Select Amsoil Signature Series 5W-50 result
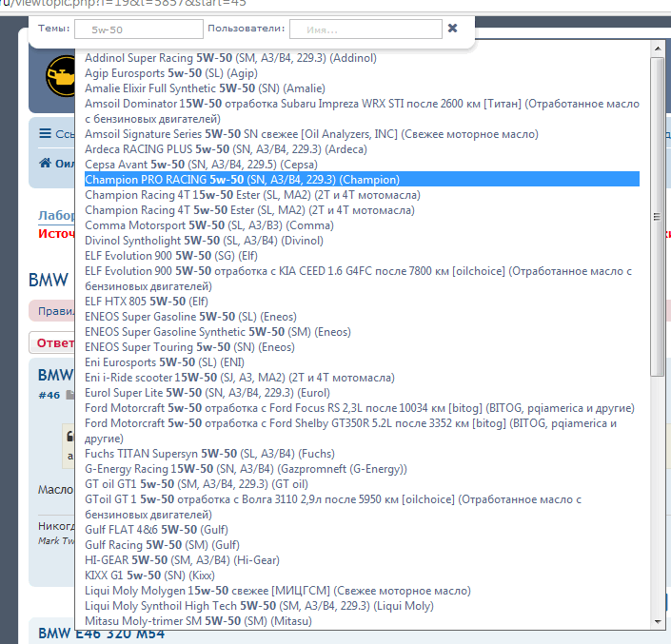Screen dimensions: 671x644 tap(311, 134)
